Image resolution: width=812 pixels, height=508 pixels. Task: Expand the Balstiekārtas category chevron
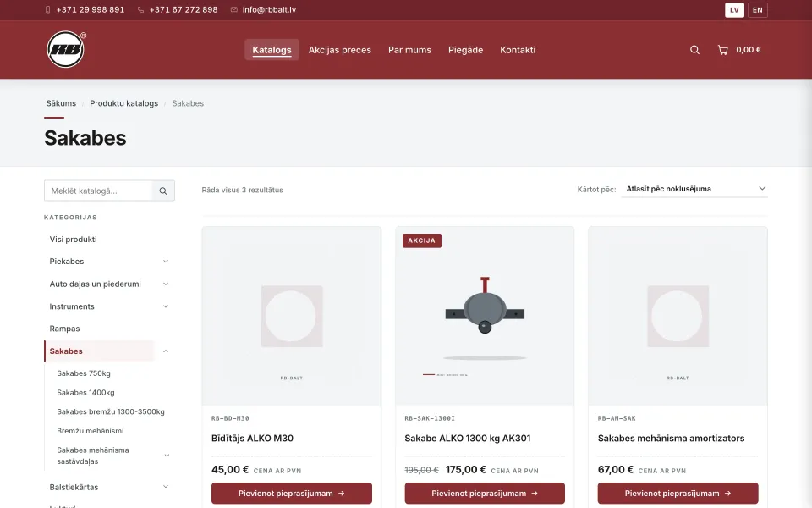166,487
